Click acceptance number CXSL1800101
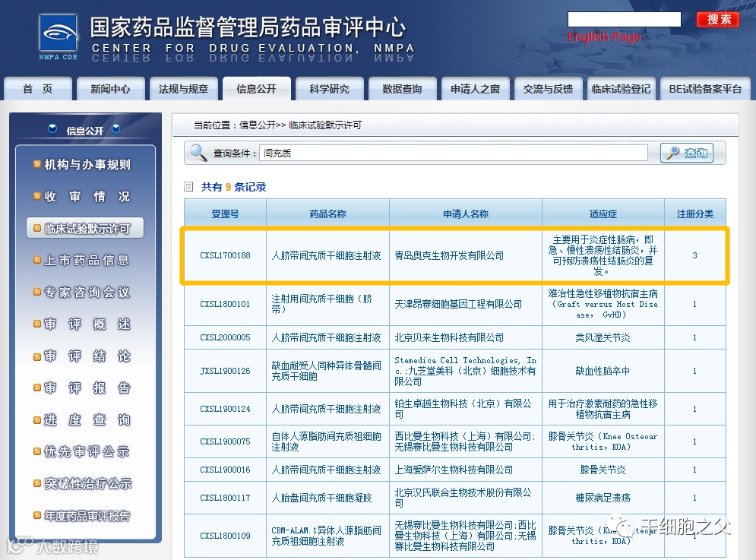Screen dimensions: 756x560 point(225,304)
